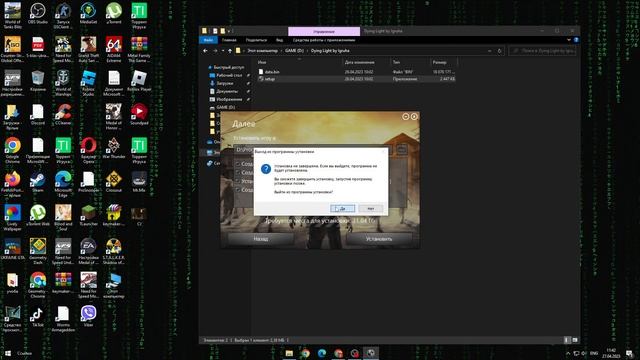Select Grand Theft Auto San desktop icon
The image size is (640, 360).
click(x=89, y=49)
